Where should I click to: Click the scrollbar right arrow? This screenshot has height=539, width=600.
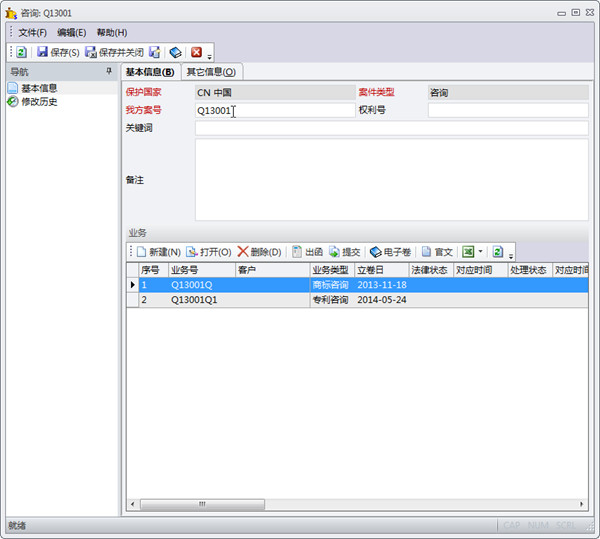(582, 504)
